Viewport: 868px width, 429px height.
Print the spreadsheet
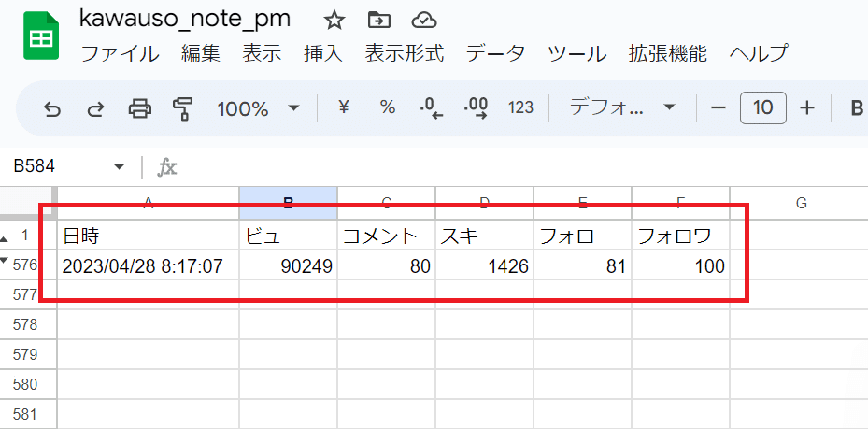coord(139,108)
